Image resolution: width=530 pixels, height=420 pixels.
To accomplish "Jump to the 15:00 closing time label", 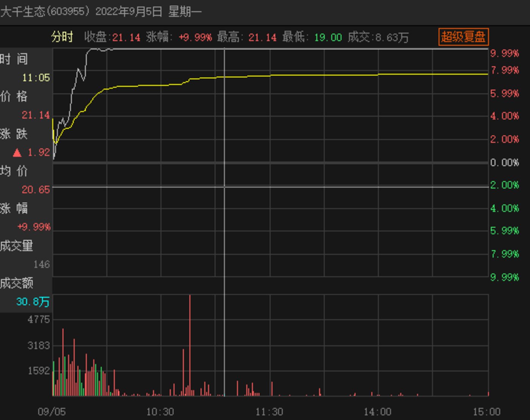I will click(x=486, y=412).
